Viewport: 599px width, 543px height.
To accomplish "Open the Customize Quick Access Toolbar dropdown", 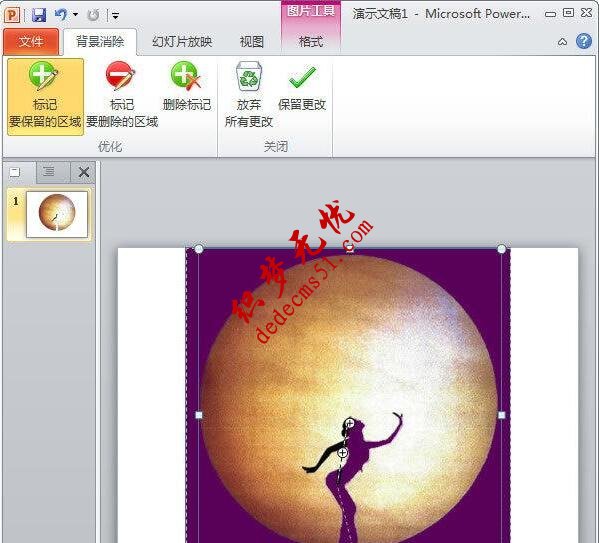I will point(115,16).
